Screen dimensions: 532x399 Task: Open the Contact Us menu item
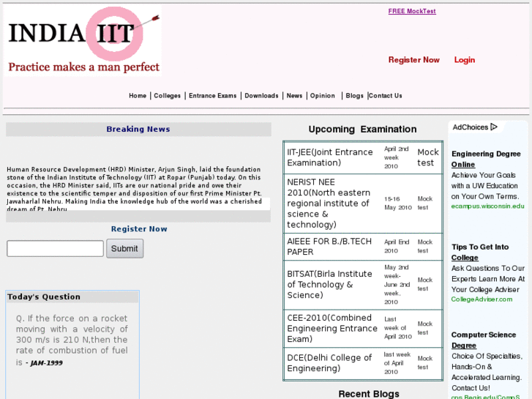click(386, 96)
